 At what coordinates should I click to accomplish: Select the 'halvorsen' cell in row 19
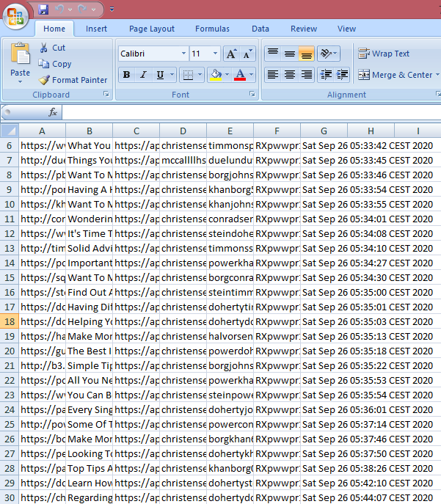pos(230,336)
